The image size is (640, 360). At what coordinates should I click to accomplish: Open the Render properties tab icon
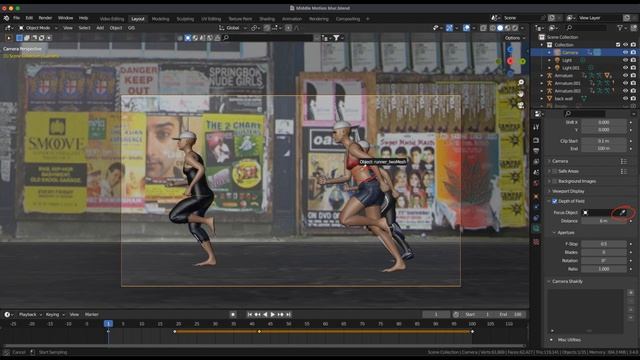click(536, 140)
